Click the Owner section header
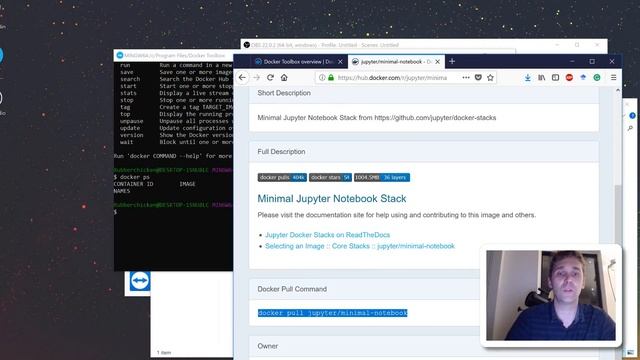This screenshot has height=360, width=640. click(267, 346)
